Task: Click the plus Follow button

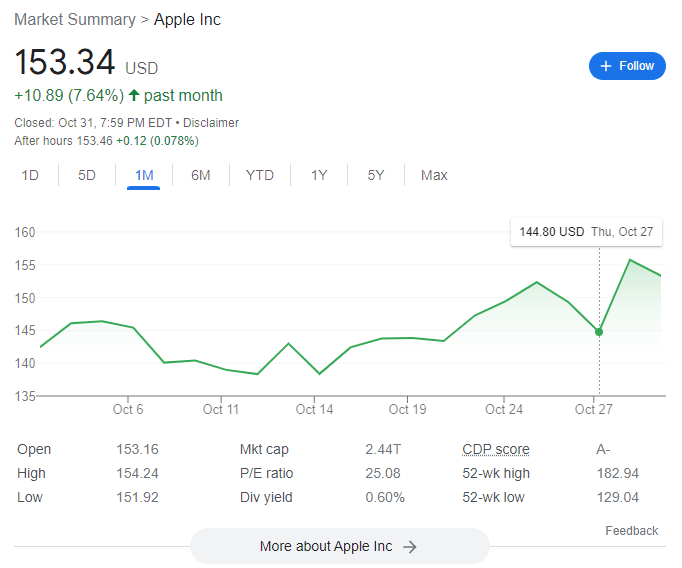Action: pyautogui.click(x=627, y=66)
